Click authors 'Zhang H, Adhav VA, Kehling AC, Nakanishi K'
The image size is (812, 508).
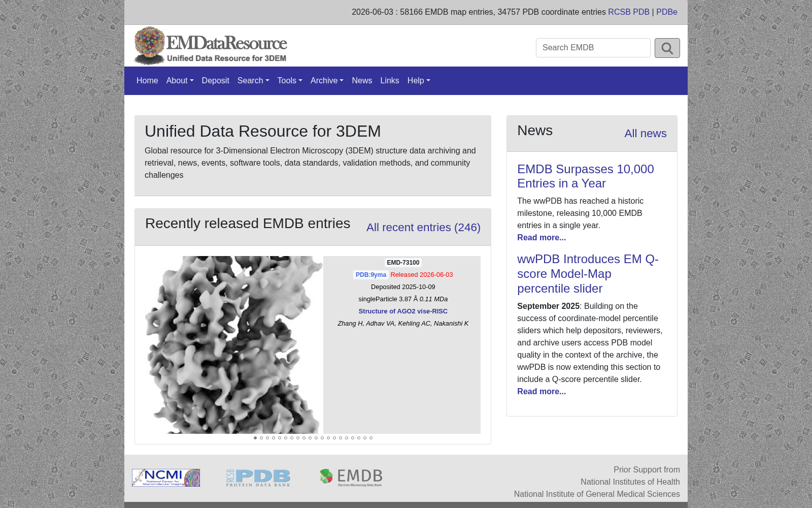pos(403,324)
